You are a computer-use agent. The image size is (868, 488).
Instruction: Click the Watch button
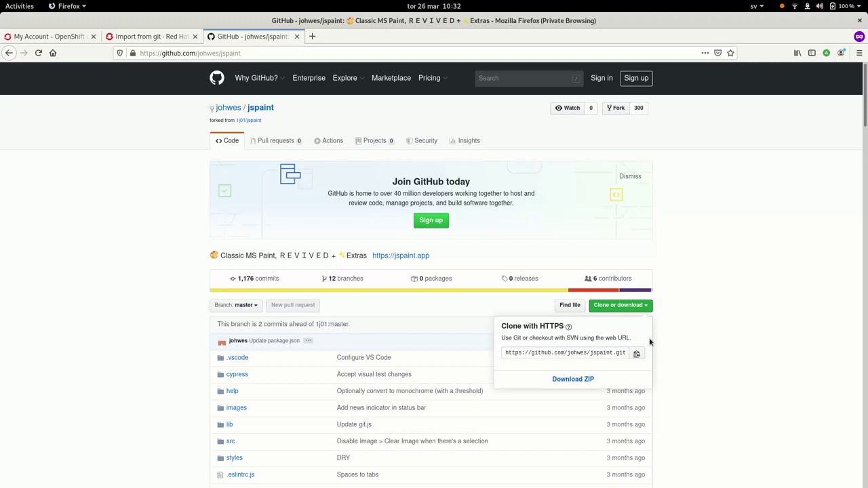(568, 108)
